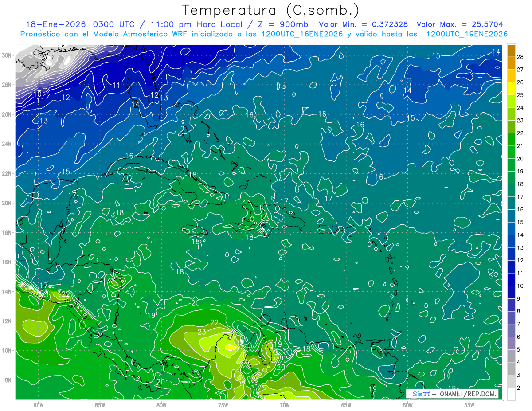Click the '28N' latitude axis label

(7, 85)
